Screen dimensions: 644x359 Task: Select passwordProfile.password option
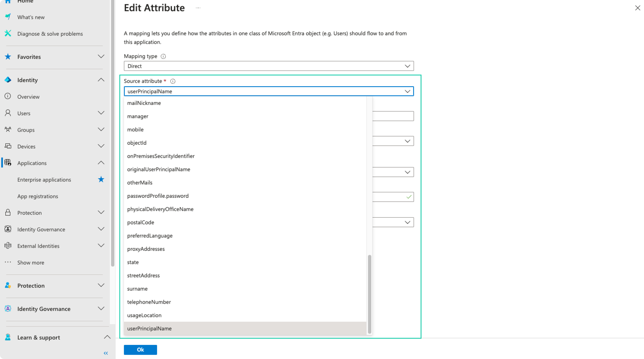coord(245,196)
